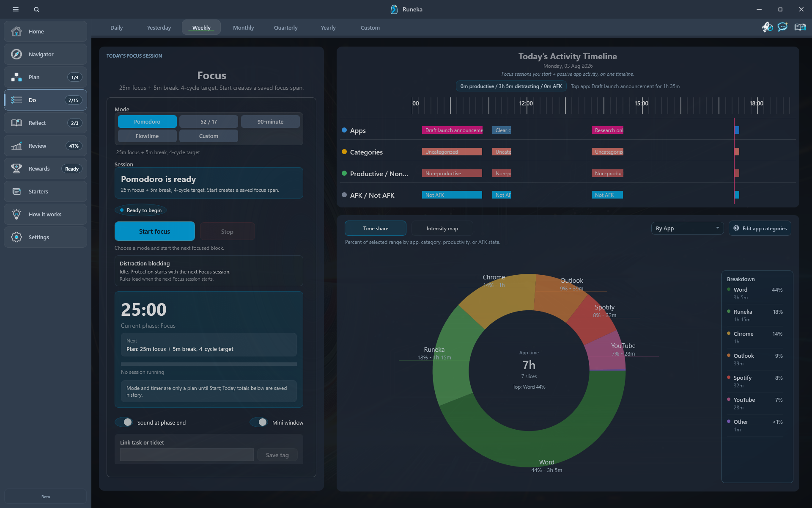Switch to the Monthly tab
812x508 pixels.
pos(244,28)
